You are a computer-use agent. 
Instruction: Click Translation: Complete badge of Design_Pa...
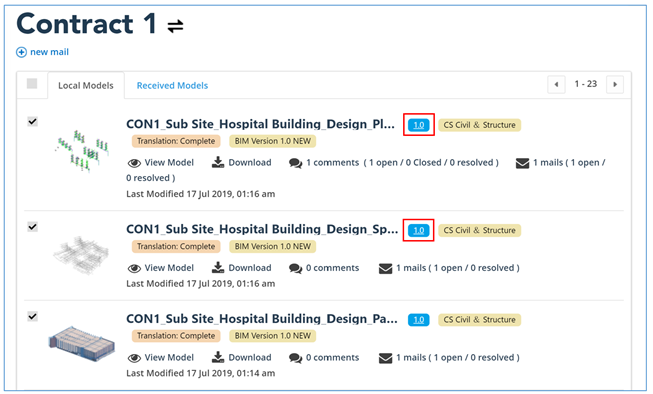point(176,336)
